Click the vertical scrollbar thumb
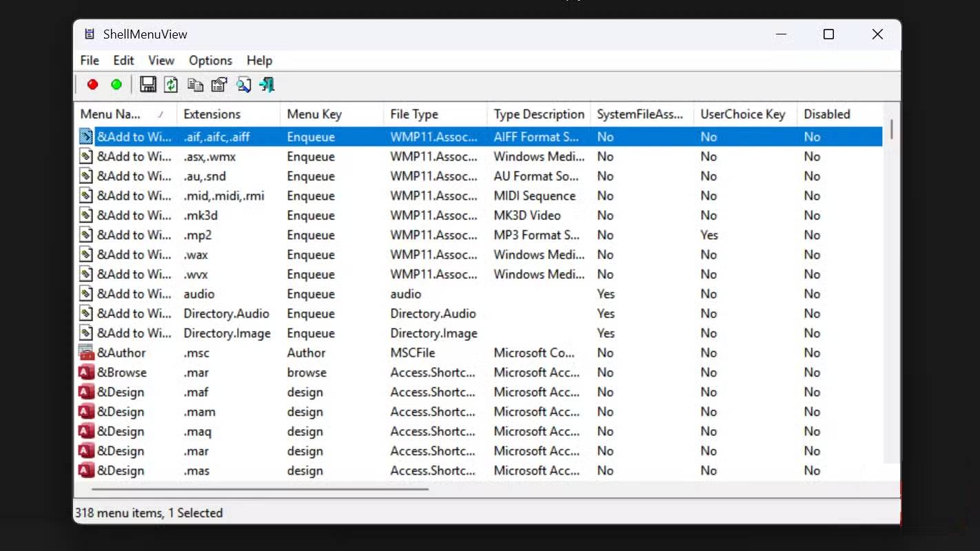Screen dimensions: 980x551 coord(891,129)
